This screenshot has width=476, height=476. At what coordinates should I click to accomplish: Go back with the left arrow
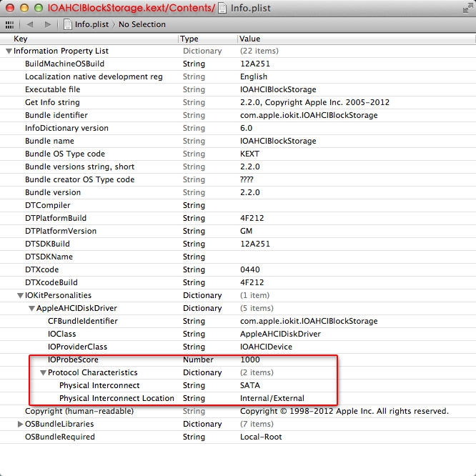(x=30, y=24)
